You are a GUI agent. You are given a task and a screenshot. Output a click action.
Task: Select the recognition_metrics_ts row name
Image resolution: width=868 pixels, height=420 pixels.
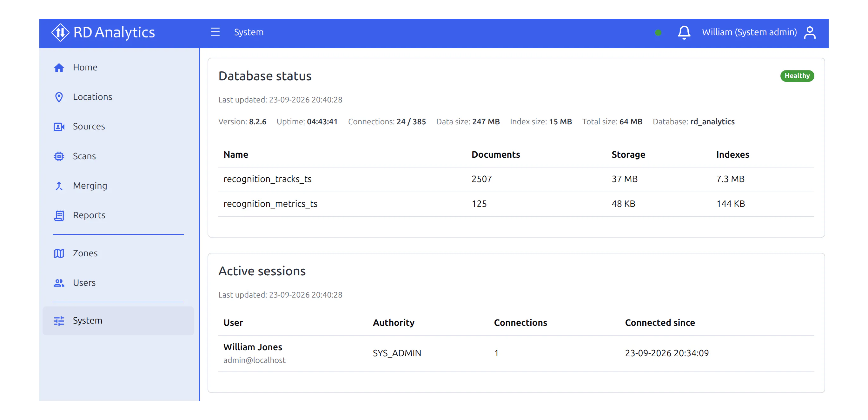coord(270,204)
